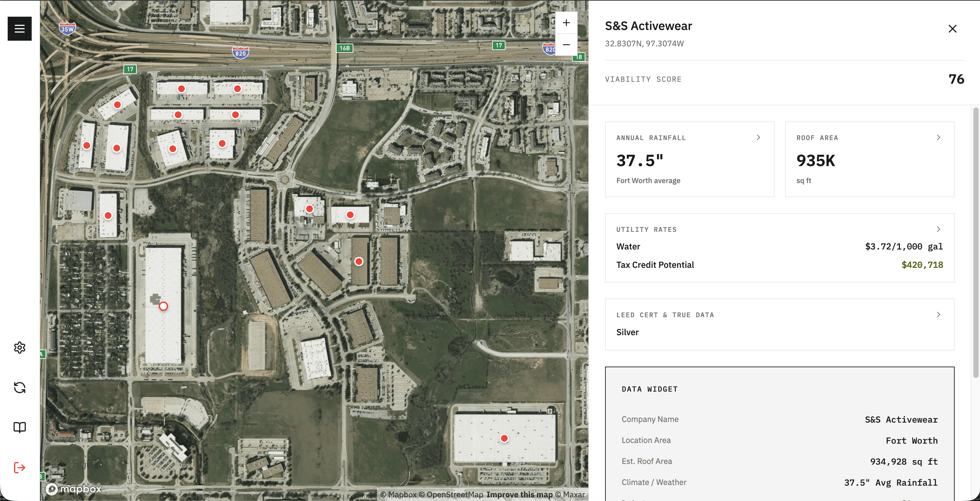Click the viability score value 76
Screen dimensions: 980x501
point(956,79)
